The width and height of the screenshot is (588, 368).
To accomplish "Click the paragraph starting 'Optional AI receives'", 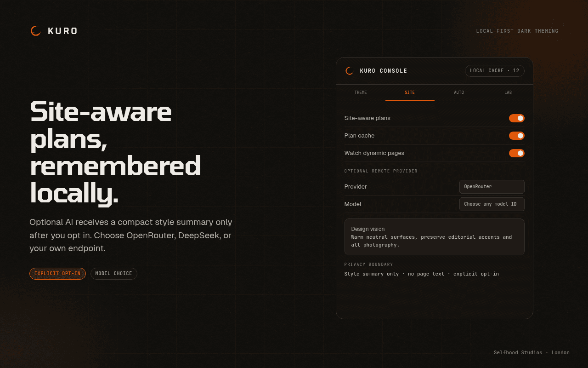I will 131,236.
